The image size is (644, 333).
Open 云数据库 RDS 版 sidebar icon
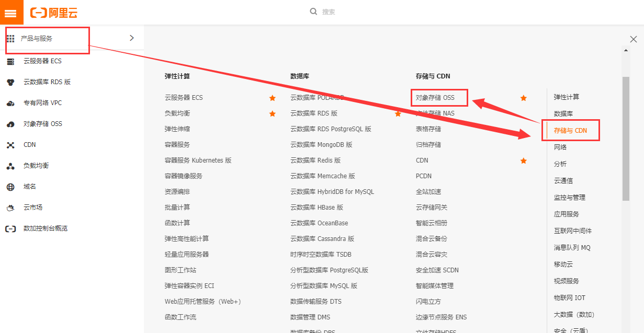pos(10,82)
